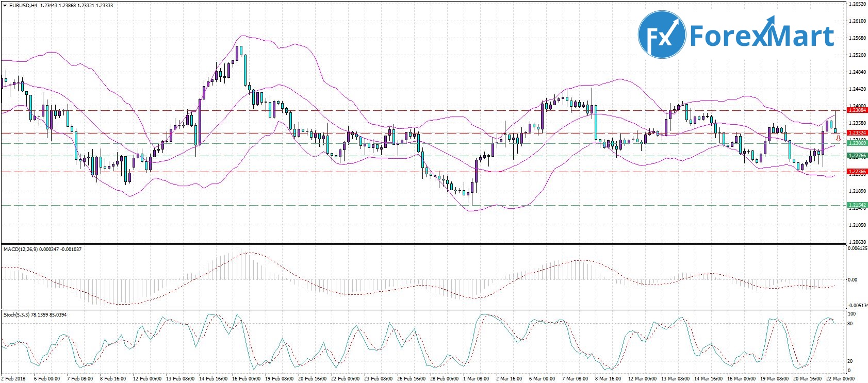The height and width of the screenshot is (383, 868).
Task: Click the Stochastic scale value 80
Action: [x=851, y=324]
